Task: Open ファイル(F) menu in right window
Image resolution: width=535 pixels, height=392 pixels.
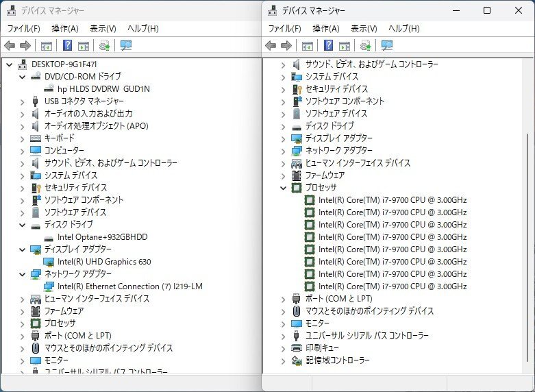Action: [285, 29]
